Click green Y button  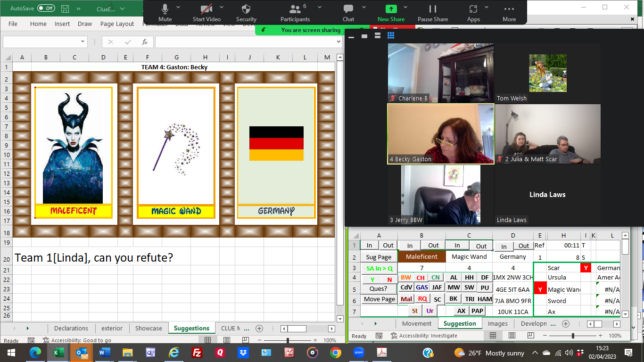(372, 280)
